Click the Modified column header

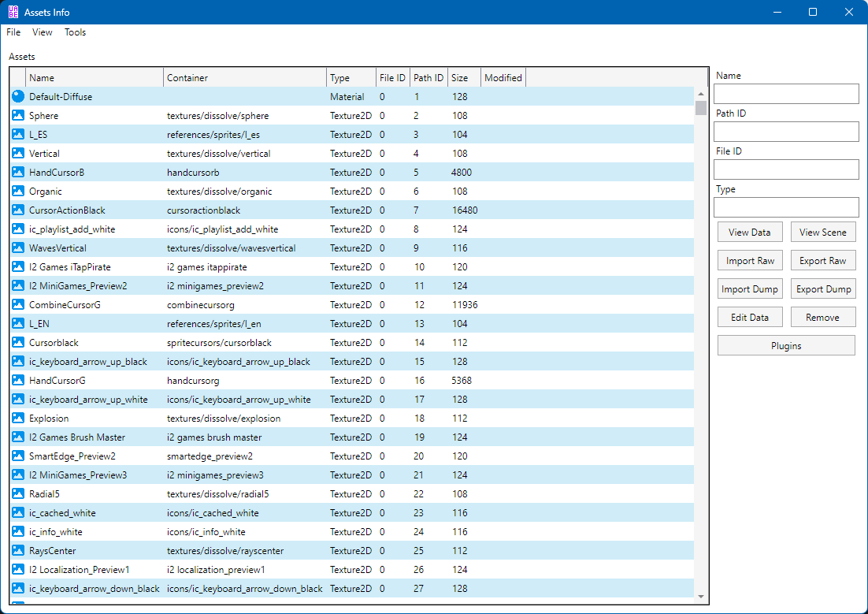[x=503, y=77]
